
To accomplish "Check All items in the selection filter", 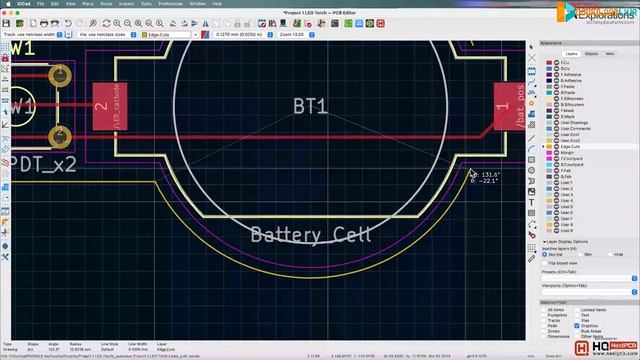I will click(544, 310).
